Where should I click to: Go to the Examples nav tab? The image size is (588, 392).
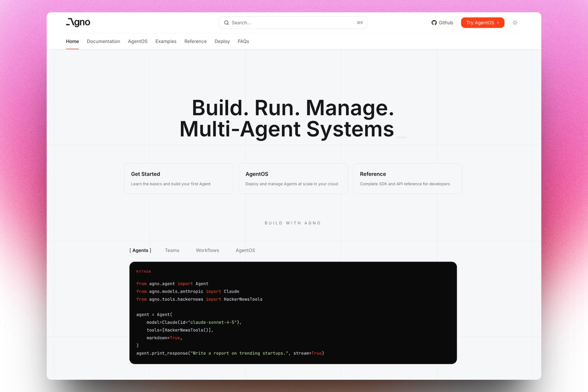(x=166, y=41)
